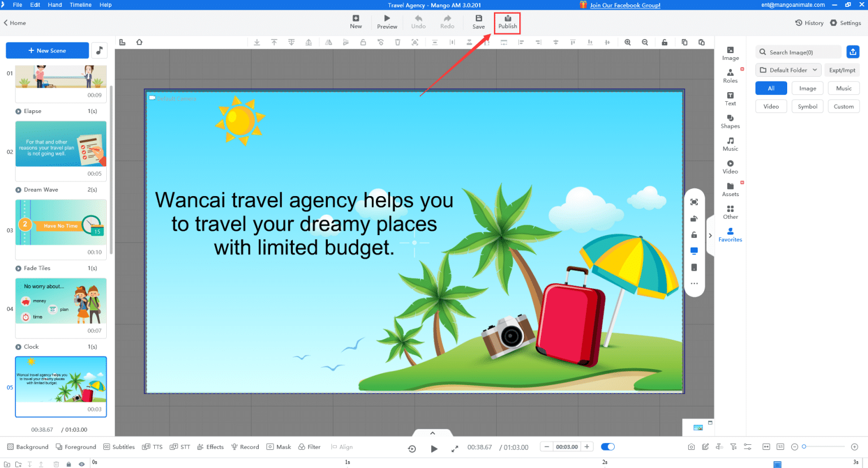
Task: Open the Preview player
Action: 387,22
